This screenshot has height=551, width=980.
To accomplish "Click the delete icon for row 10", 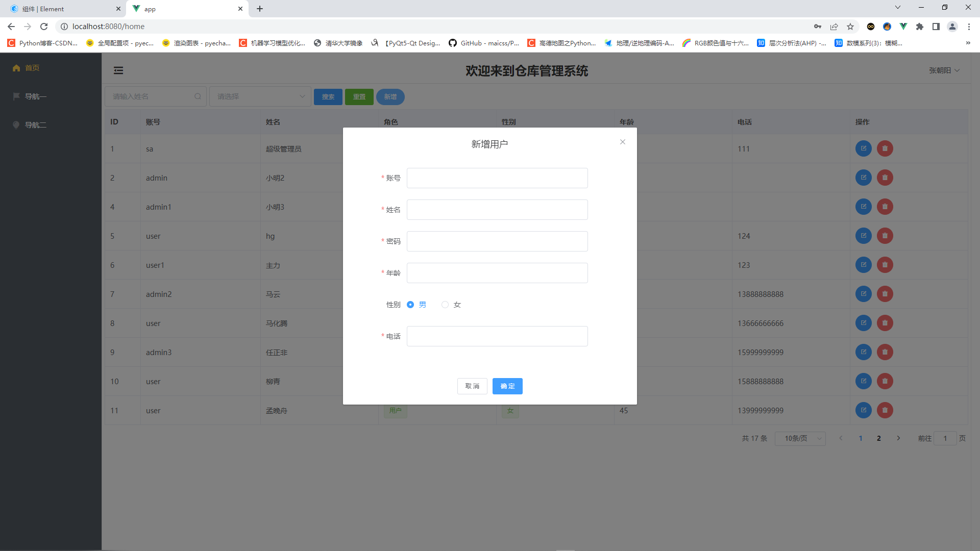I will (885, 381).
